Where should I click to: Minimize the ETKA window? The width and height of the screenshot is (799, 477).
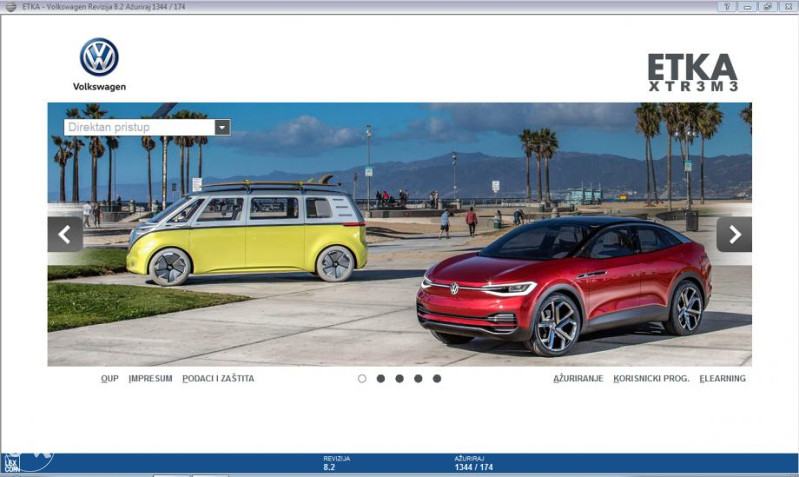[748, 7]
